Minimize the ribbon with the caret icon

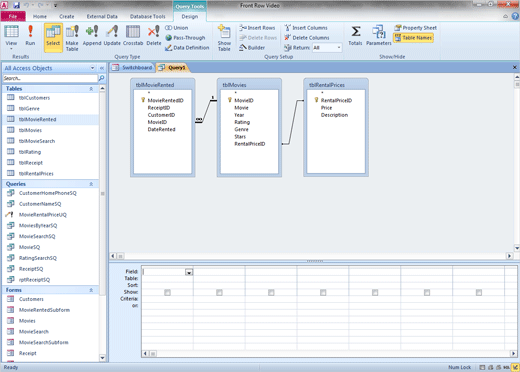coord(506,16)
